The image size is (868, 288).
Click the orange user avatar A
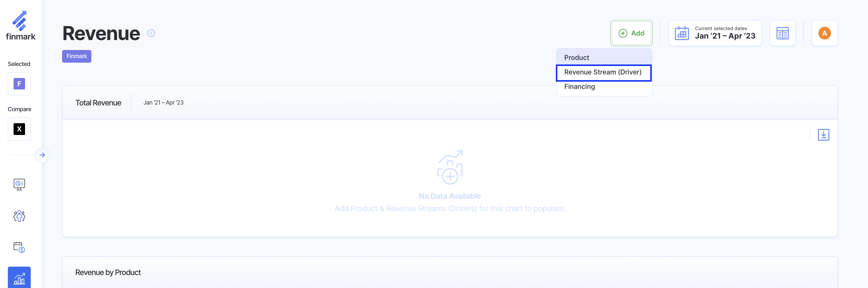(824, 33)
